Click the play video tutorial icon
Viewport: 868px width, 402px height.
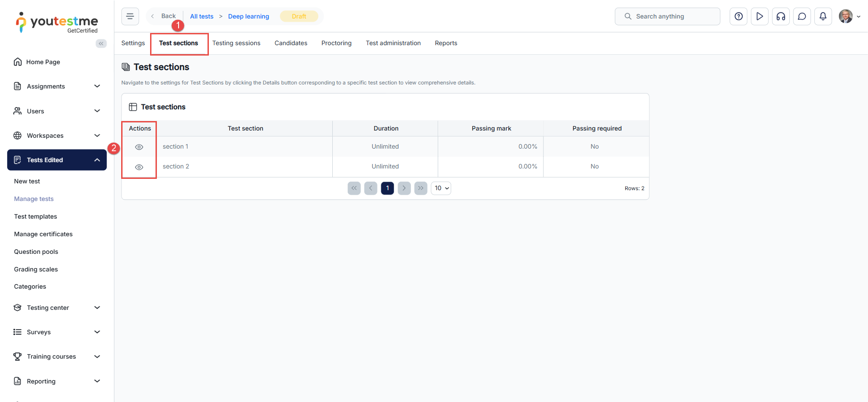(759, 16)
